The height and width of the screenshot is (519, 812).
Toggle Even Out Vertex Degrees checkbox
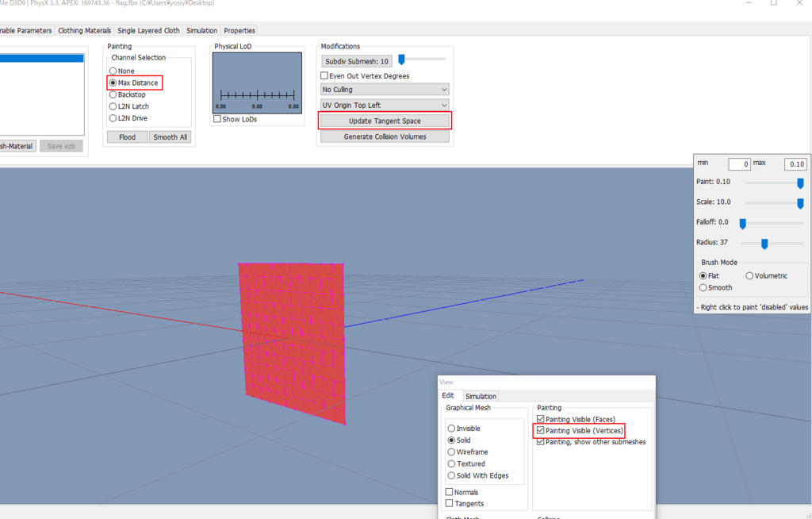click(324, 75)
